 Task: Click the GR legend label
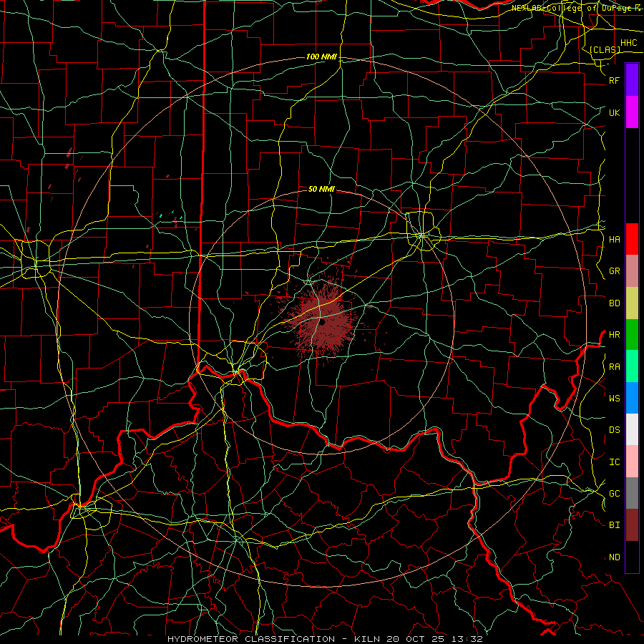click(615, 271)
